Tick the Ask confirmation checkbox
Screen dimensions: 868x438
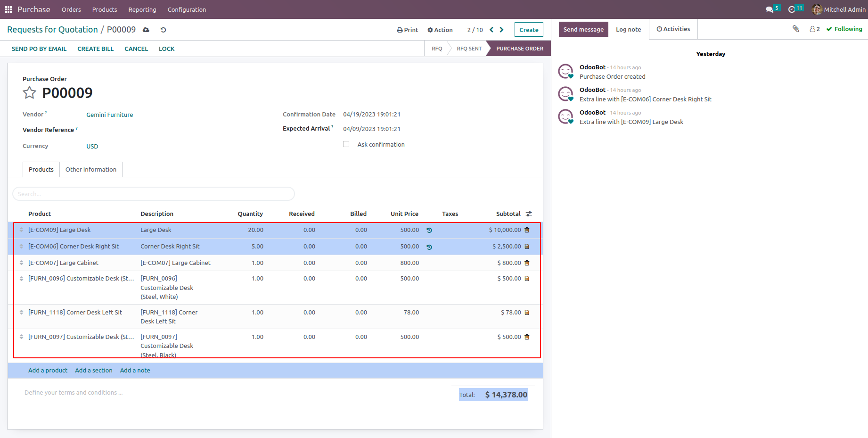(x=346, y=144)
